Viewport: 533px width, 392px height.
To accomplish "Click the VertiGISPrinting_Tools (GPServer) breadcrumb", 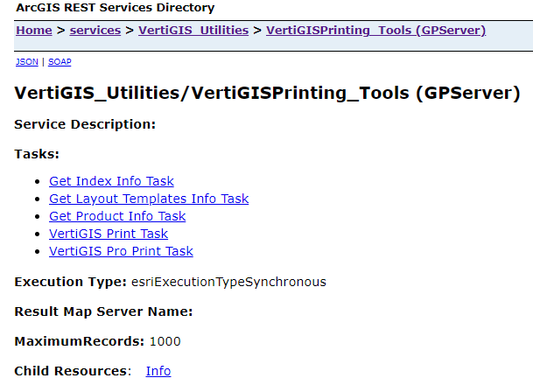I will click(376, 31).
